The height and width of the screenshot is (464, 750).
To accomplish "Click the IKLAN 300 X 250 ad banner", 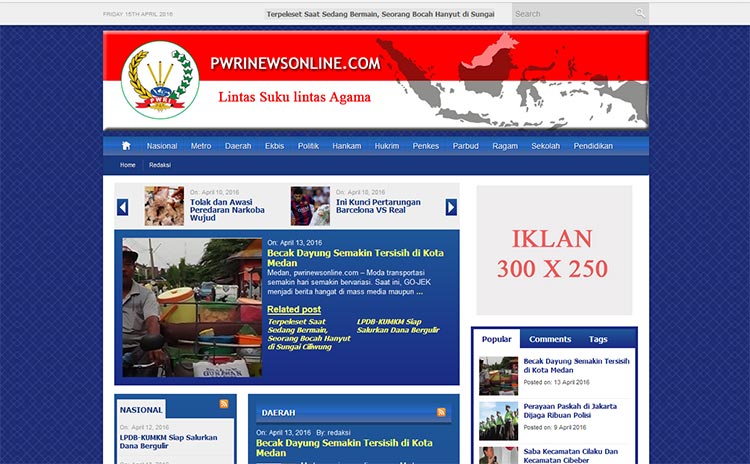I will (x=554, y=251).
